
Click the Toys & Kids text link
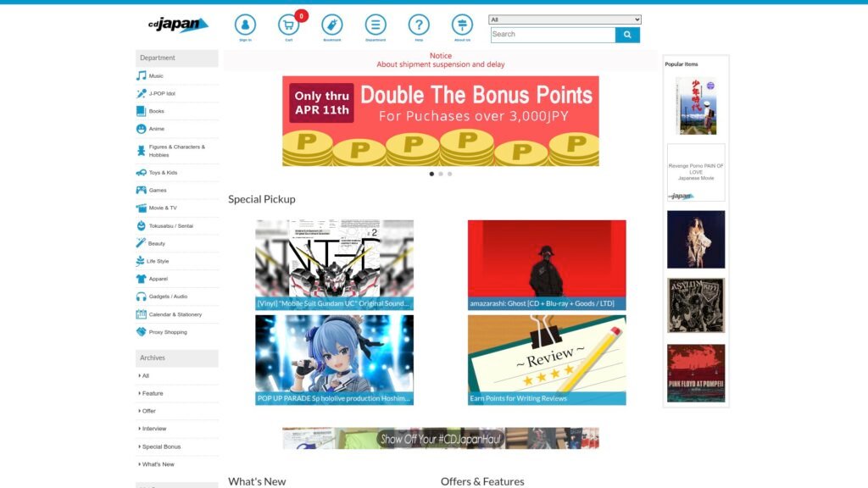pos(164,173)
